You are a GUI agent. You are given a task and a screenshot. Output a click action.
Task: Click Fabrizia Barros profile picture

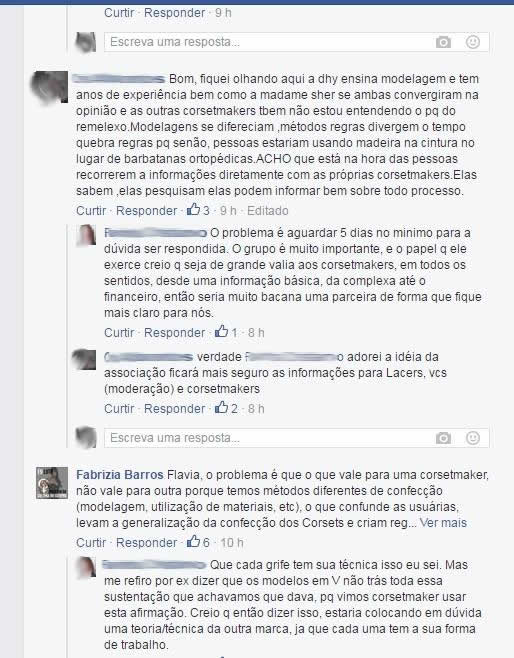tap(52, 483)
